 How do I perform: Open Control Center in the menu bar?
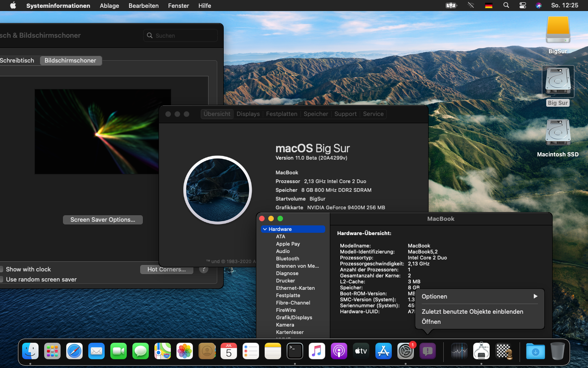click(523, 6)
